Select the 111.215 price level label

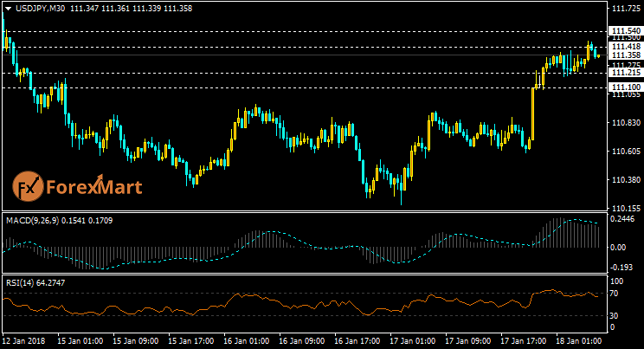(626, 73)
